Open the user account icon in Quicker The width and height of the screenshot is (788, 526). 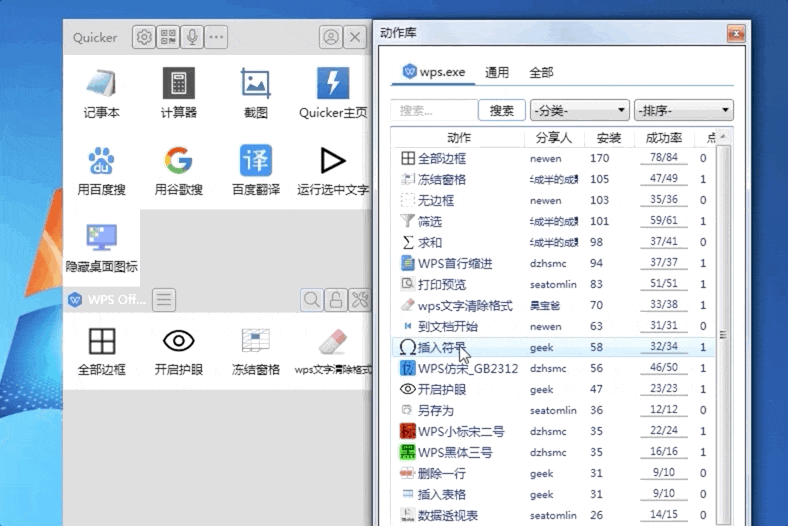331,37
